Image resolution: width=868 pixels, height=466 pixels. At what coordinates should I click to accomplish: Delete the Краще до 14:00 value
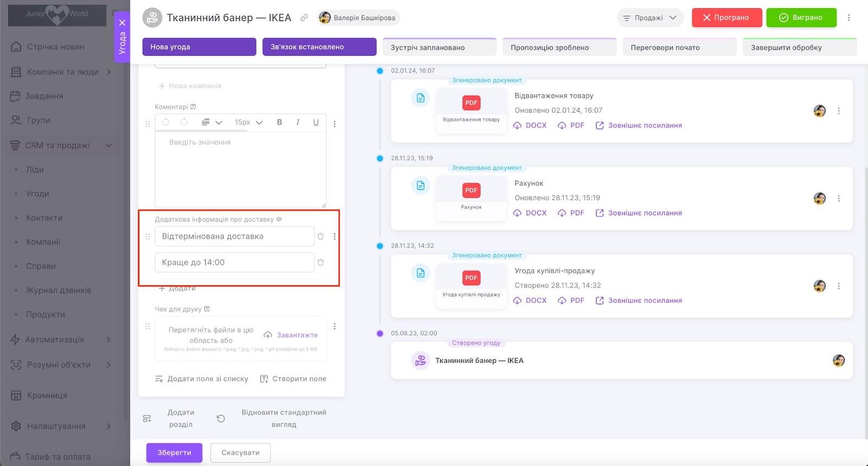point(321,262)
